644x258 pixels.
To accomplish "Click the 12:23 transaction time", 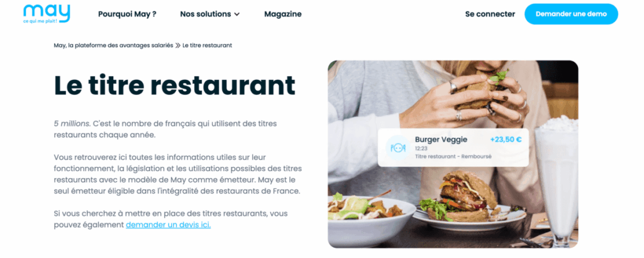I will (x=421, y=149).
